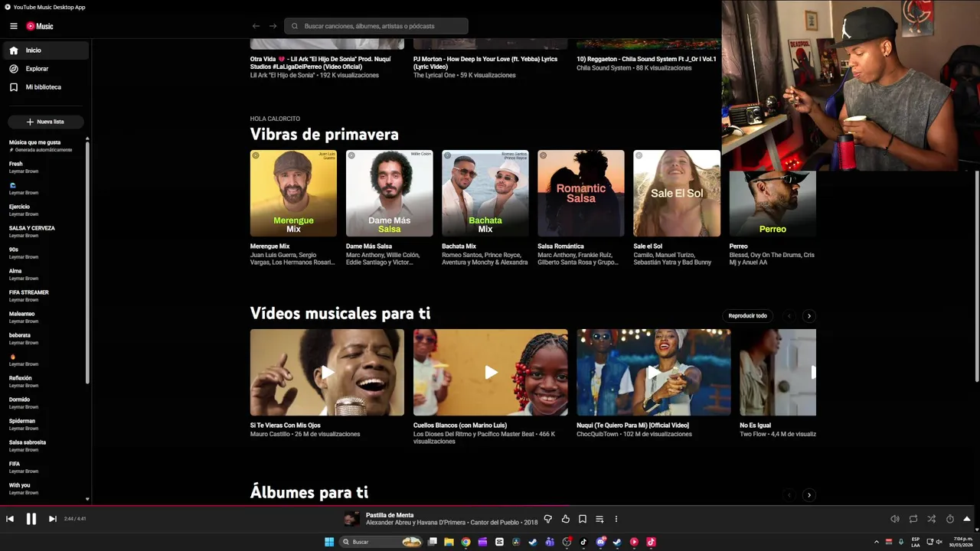Open Google Chrome from the taskbar
The image size is (980, 551).
(x=465, y=542)
